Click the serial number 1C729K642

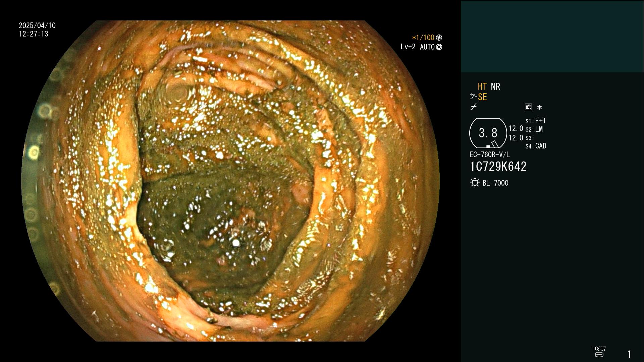498,167
